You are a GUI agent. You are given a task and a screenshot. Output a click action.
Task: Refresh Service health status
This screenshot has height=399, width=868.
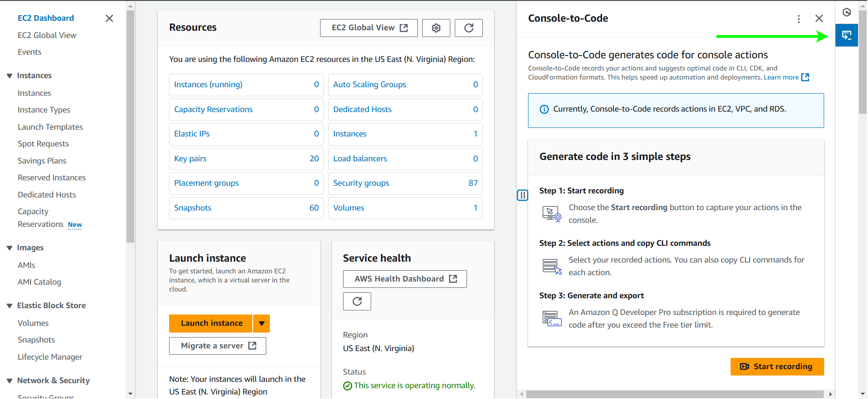pyautogui.click(x=357, y=301)
